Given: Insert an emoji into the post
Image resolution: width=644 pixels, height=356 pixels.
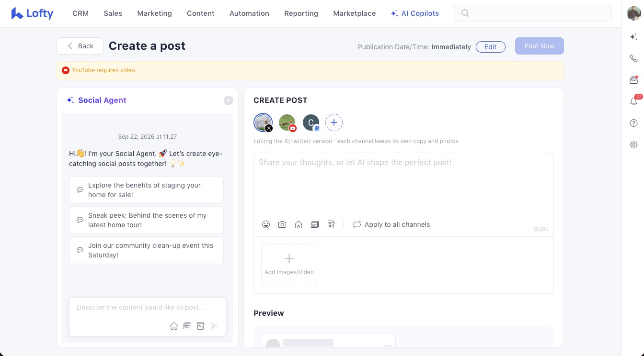Looking at the screenshot, I should click(266, 224).
